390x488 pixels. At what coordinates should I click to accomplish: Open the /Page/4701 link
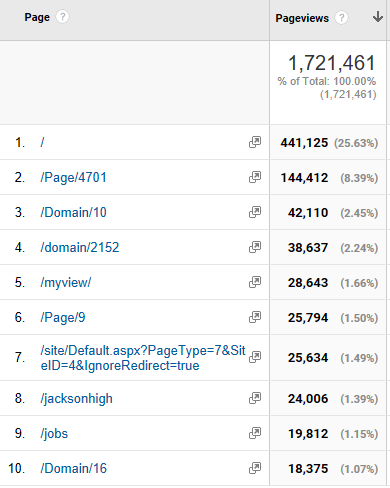point(73,178)
